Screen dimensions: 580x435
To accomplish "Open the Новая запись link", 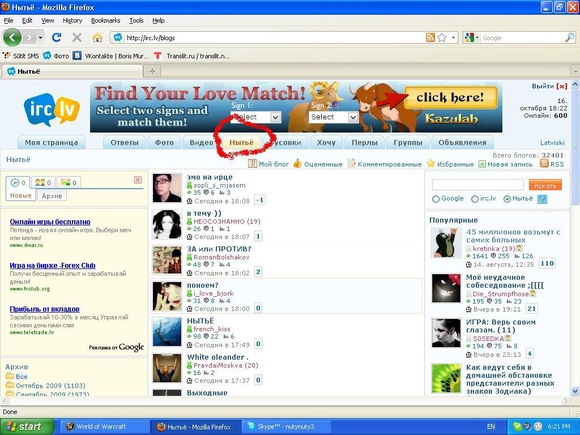I will [505, 164].
